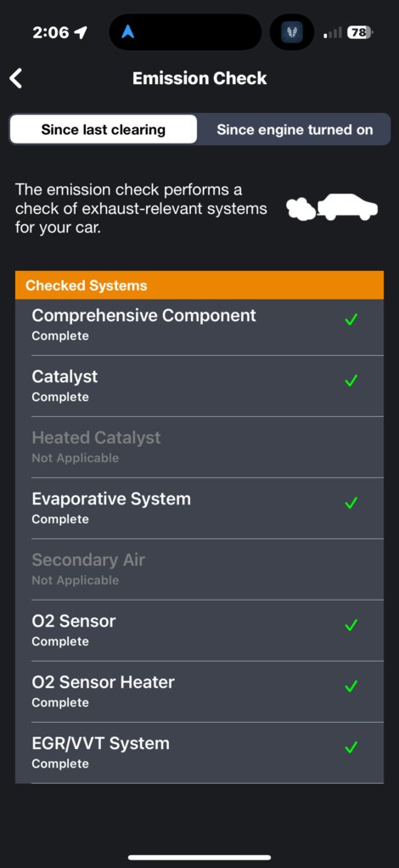Viewport: 399px width, 868px height.
Task: Open the EGR/VVT System row
Action: 199,752
